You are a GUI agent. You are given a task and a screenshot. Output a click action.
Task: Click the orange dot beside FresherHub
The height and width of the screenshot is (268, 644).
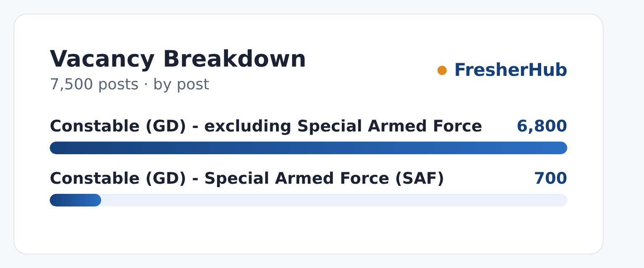(442, 70)
